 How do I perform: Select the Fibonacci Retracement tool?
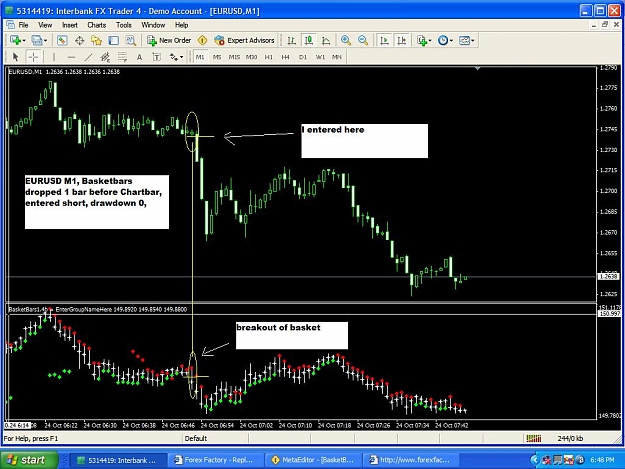point(122,57)
